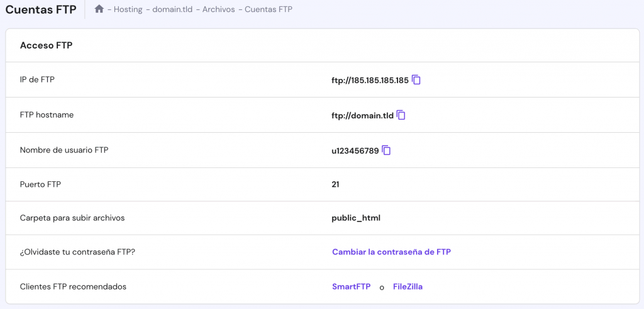Go to Hosting in breadcrumb
The width and height of the screenshot is (644, 309).
(128, 9)
